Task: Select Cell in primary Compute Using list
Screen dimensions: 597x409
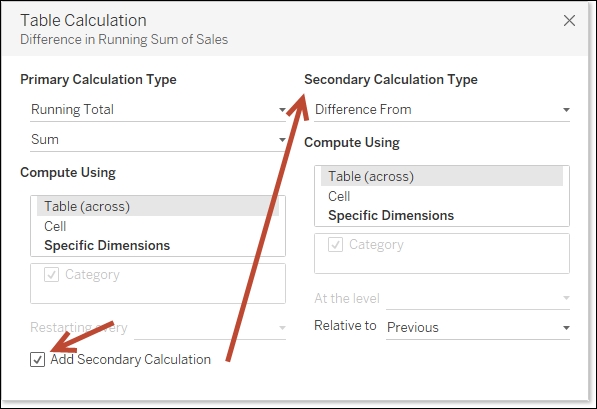Action: click(x=55, y=226)
